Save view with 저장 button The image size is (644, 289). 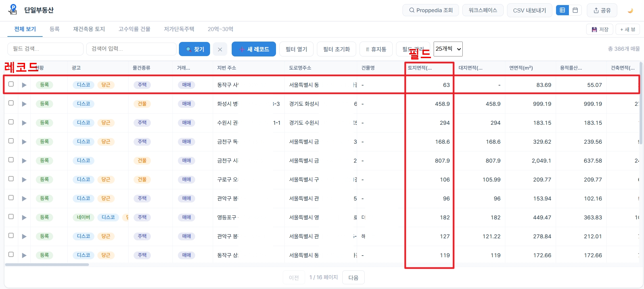[600, 29]
